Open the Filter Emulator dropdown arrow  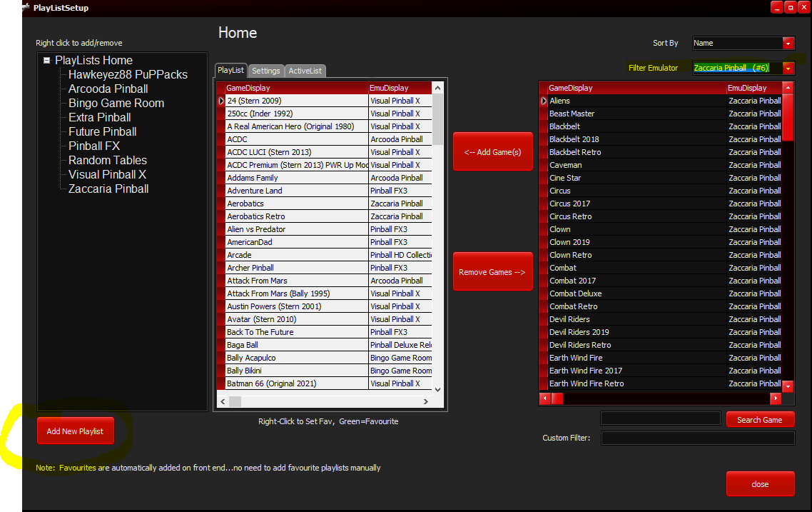coord(788,69)
